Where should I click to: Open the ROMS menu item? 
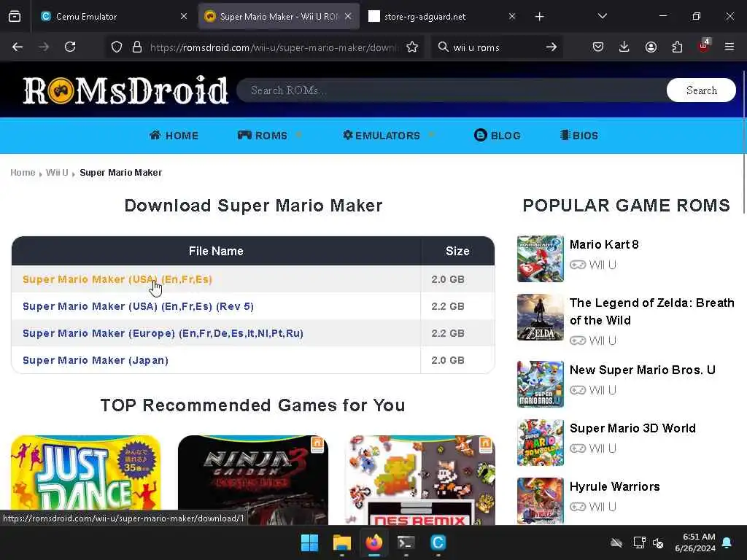tap(263, 135)
